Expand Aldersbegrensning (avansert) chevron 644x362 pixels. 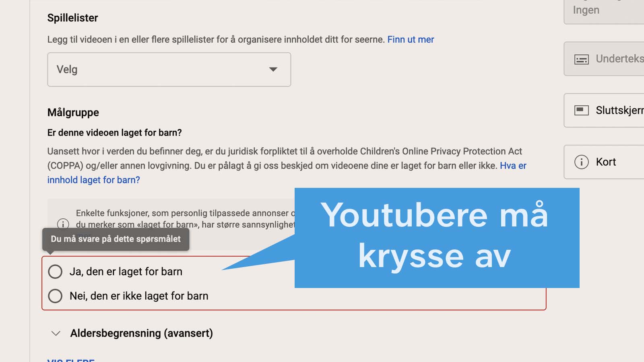coord(56,333)
